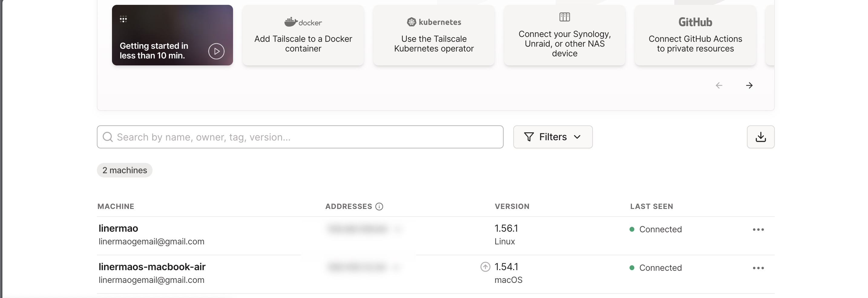Open the Filters dropdown

click(x=553, y=137)
